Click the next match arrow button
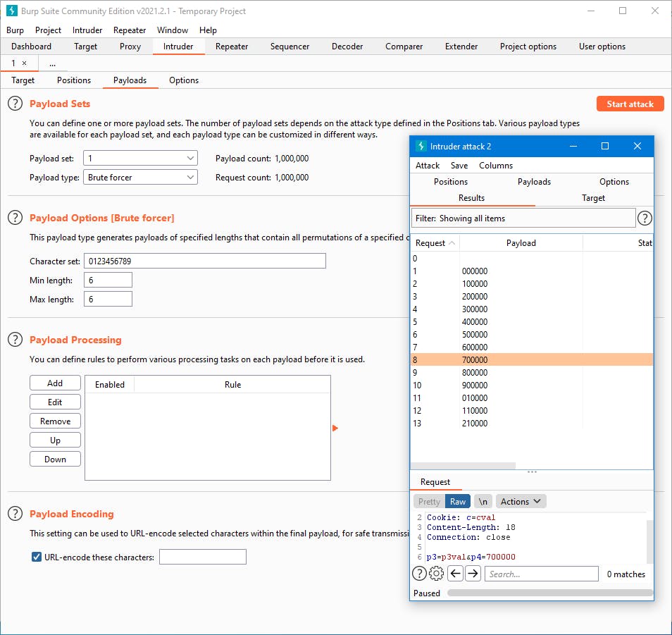This screenshot has height=635, width=672. 473,574
